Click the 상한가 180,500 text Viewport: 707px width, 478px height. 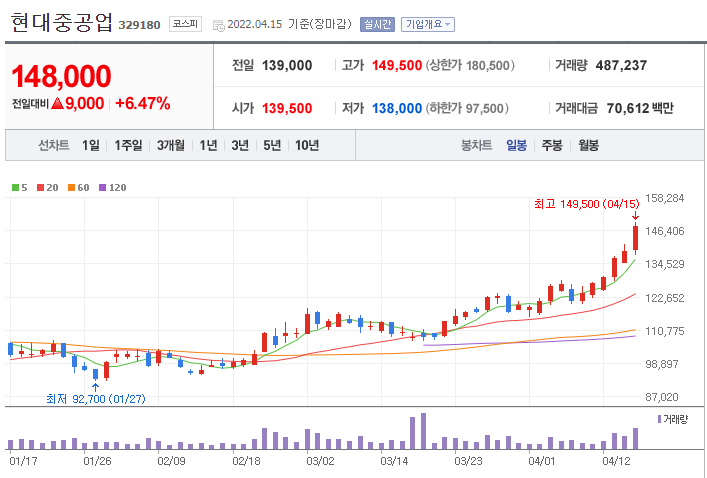pos(470,65)
